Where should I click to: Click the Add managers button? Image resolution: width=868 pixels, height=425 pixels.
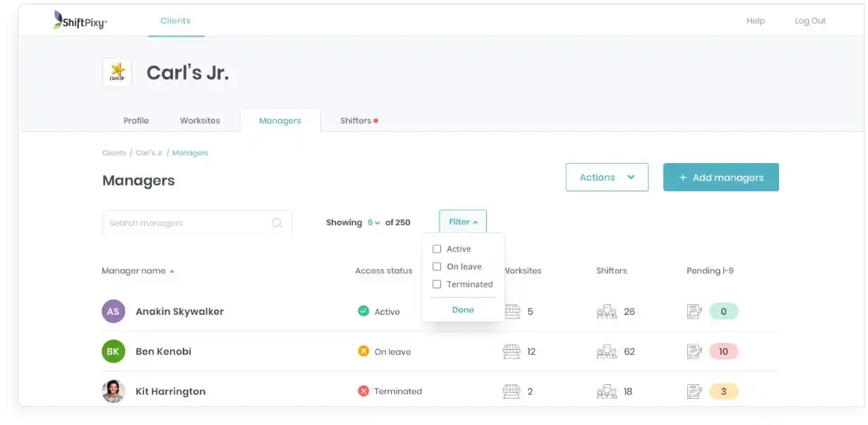(x=721, y=177)
